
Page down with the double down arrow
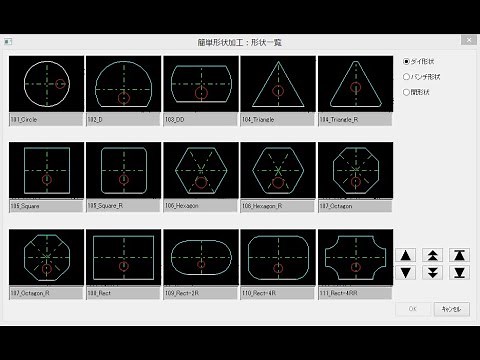(x=432, y=273)
